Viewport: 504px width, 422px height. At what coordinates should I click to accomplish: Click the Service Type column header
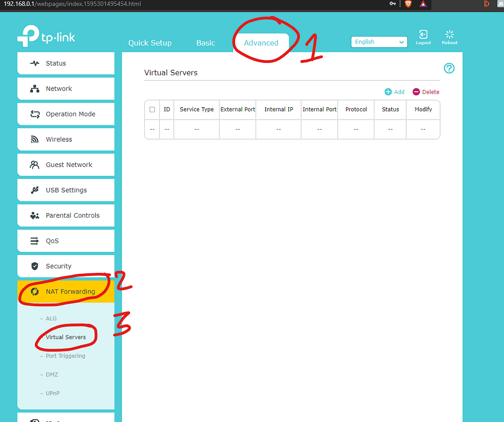(197, 109)
